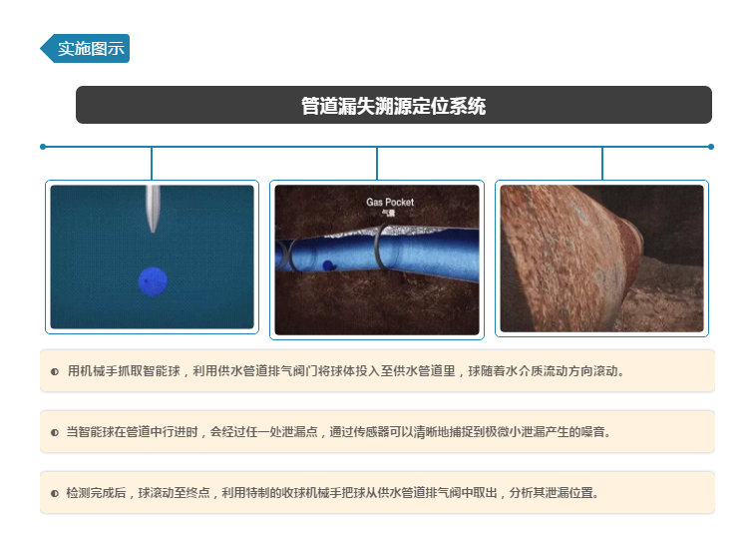Click bullet icon before 用机械手抓取智能球
The image size is (756, 533).
[x=55, y=371]
